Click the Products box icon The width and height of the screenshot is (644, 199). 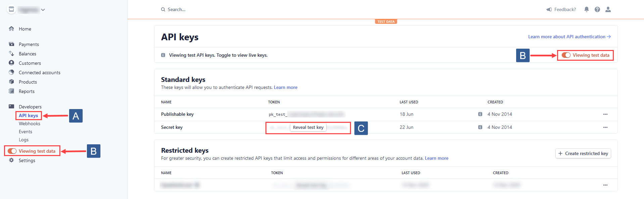11,82
